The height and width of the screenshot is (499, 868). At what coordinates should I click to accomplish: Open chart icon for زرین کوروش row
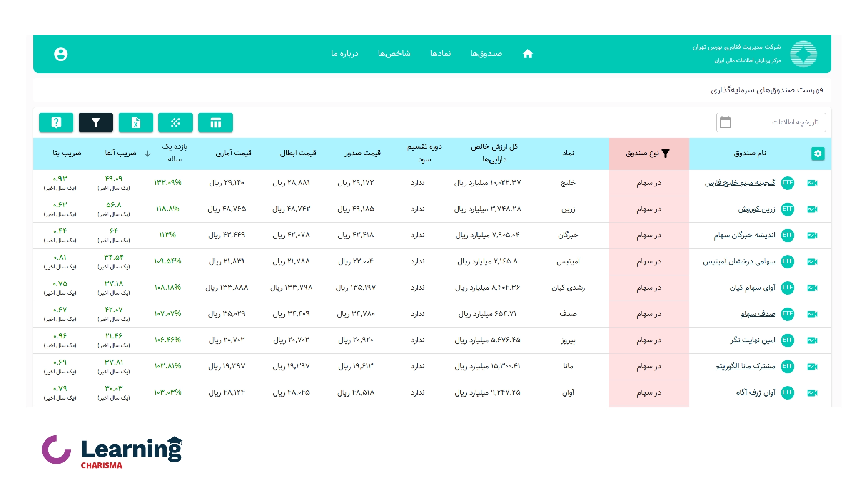812,209
